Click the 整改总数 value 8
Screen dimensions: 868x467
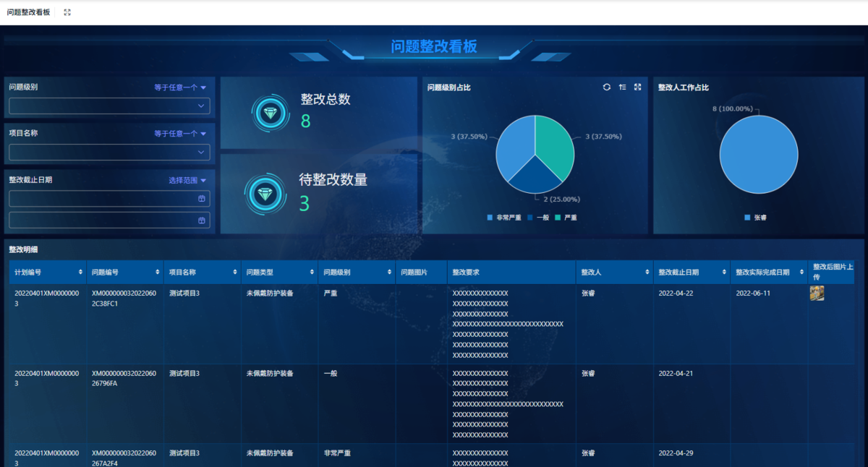pos(305,121)
